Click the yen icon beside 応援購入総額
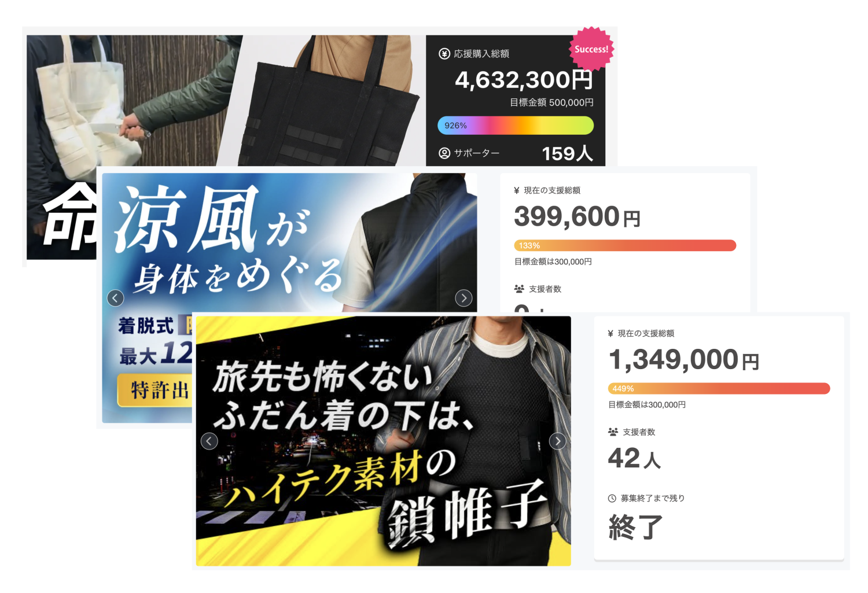Viewport: 868px width, 593px height. click(444, 54)
